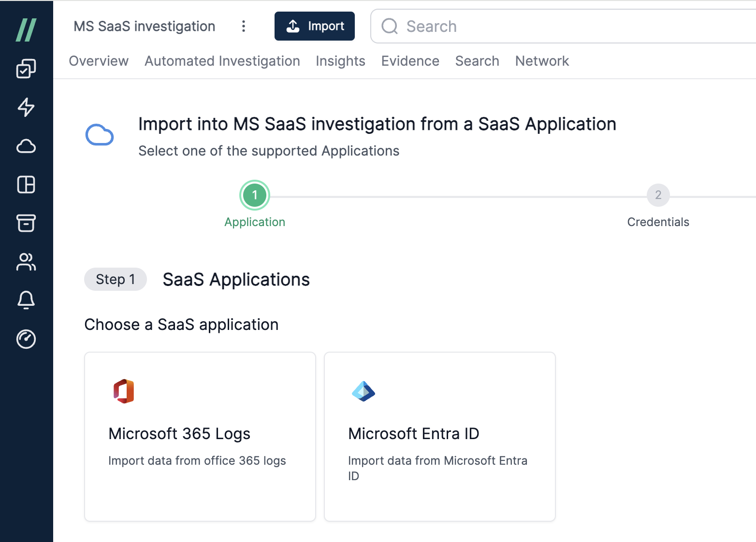Switch to the Search tab
The width and height of the screenshot is (756, 542).
(477, 61)
